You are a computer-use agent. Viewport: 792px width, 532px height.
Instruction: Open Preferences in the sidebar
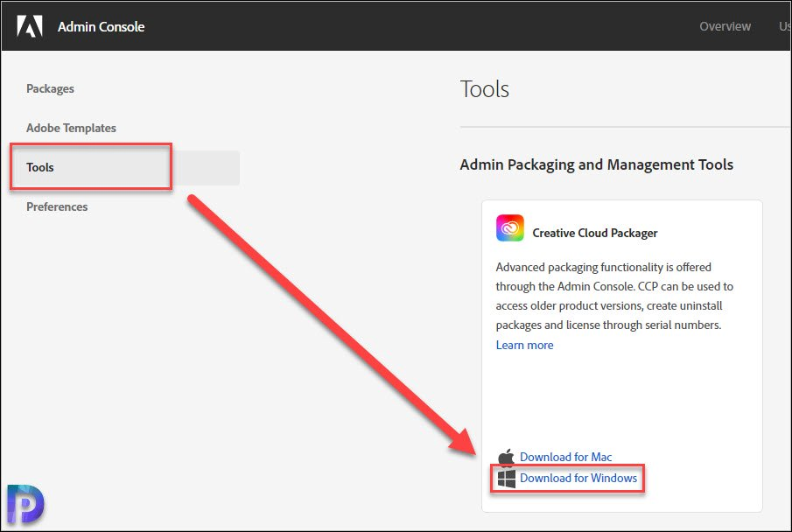(57, 206)
